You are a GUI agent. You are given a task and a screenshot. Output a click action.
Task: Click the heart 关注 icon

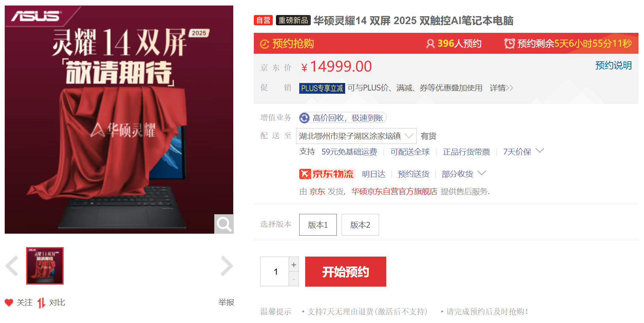point(9,302)
